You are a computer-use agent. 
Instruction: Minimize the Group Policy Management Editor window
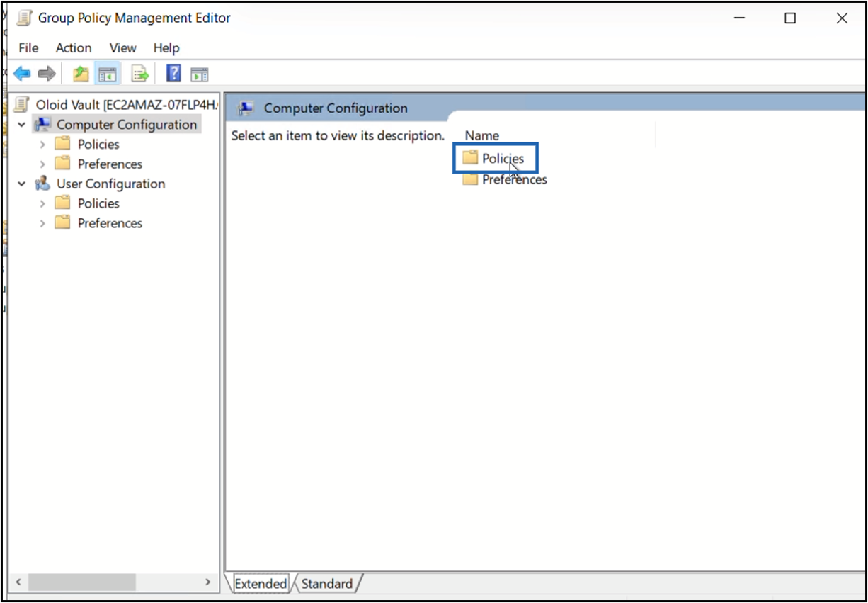740,19
